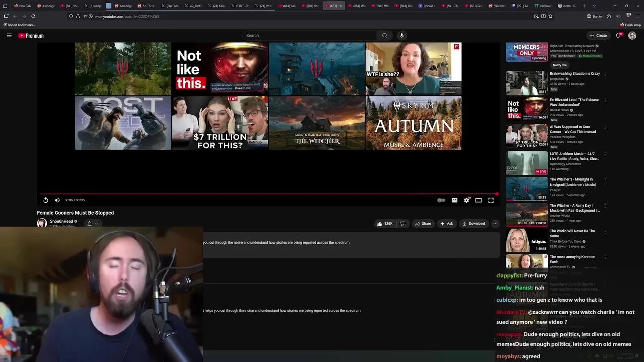This screenshot has width=644, height=362.
Task: Open the ShoeOnHead channel avatar
Action: (42, 223)
